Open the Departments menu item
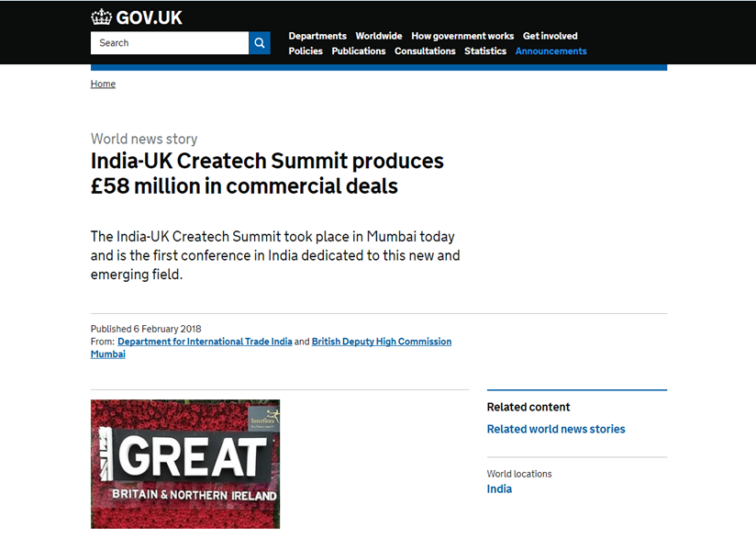 pyautogui.click(x=317, y=36)
